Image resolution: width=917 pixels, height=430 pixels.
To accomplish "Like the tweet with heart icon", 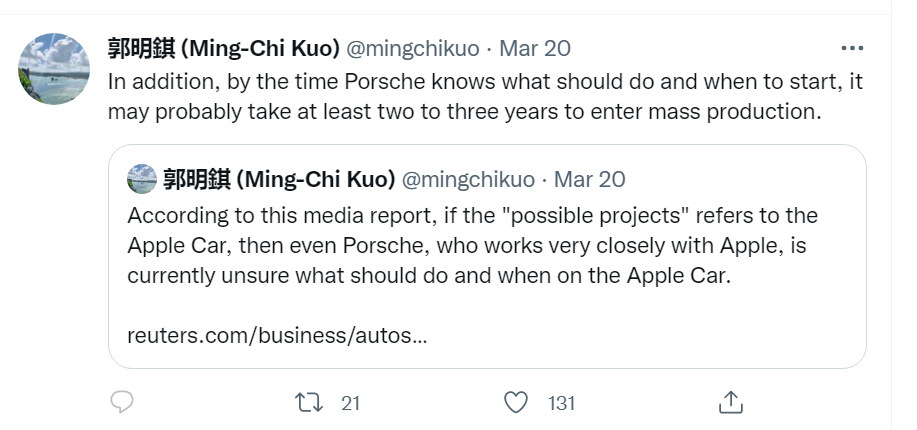I will [516, 402].
